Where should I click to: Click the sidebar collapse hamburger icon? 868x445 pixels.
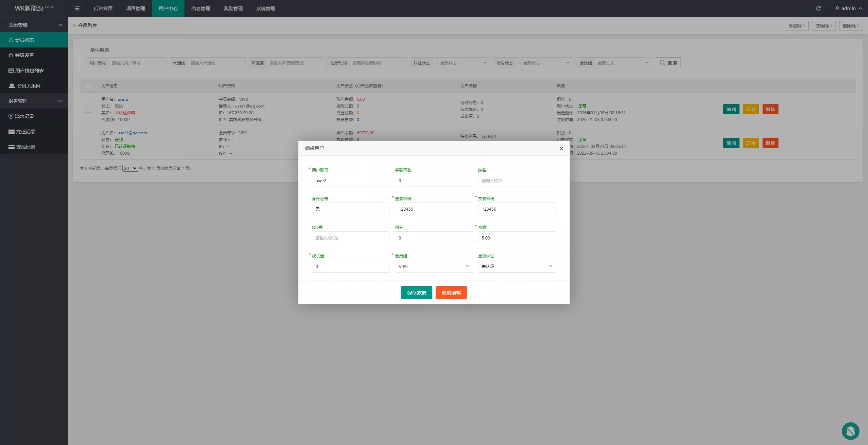(x=77, y=8)
